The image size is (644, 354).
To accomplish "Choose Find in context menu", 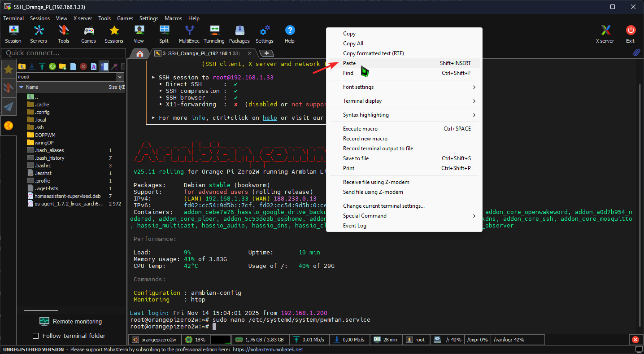I will click(404, 73).
